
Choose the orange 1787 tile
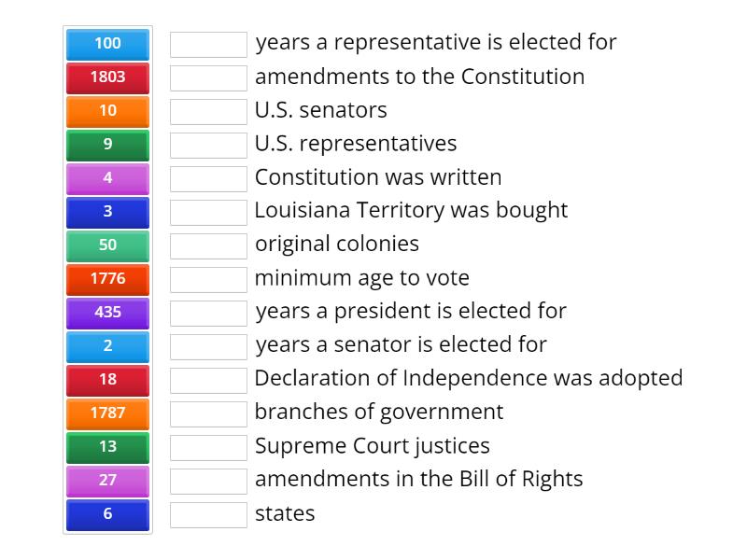(107, 413)
